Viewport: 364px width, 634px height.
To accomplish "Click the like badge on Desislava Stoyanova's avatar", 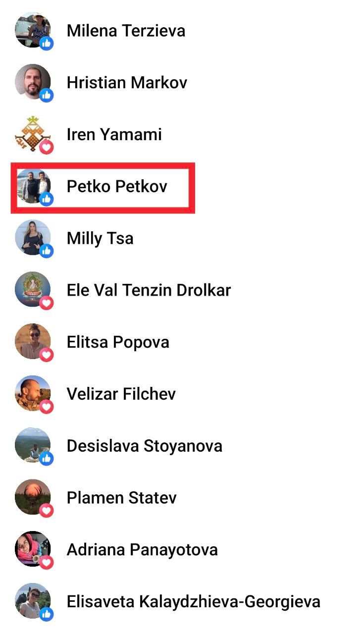I will [x=47, y=459].
